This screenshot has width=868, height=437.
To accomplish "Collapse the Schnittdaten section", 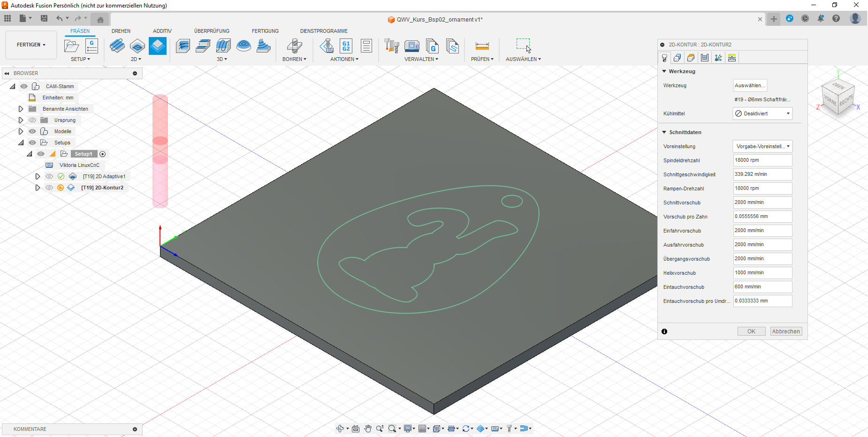I will pyautogui.click(x=664, y=132).
